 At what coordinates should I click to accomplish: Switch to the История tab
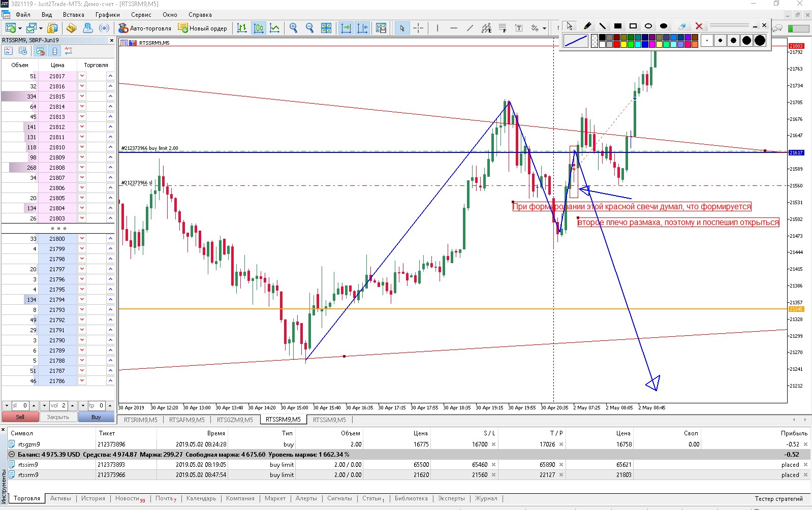93,498
